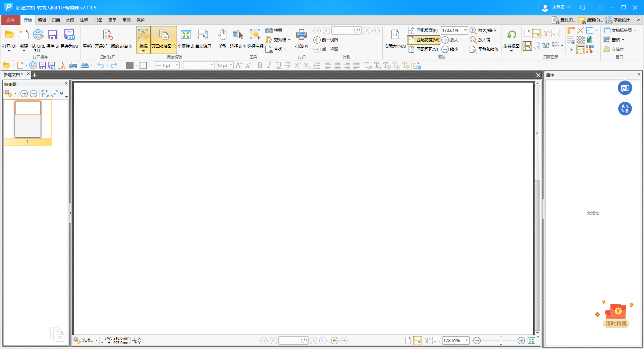Screen dimensions: 644x349
Task: Open a file with 打开(O) ribbon button
Action: (x=9, y=40)
